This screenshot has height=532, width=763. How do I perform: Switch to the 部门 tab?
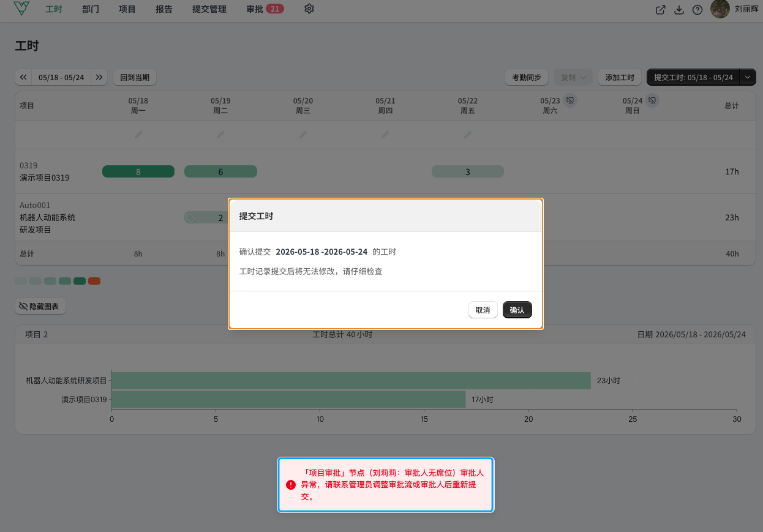coord(91,9)
